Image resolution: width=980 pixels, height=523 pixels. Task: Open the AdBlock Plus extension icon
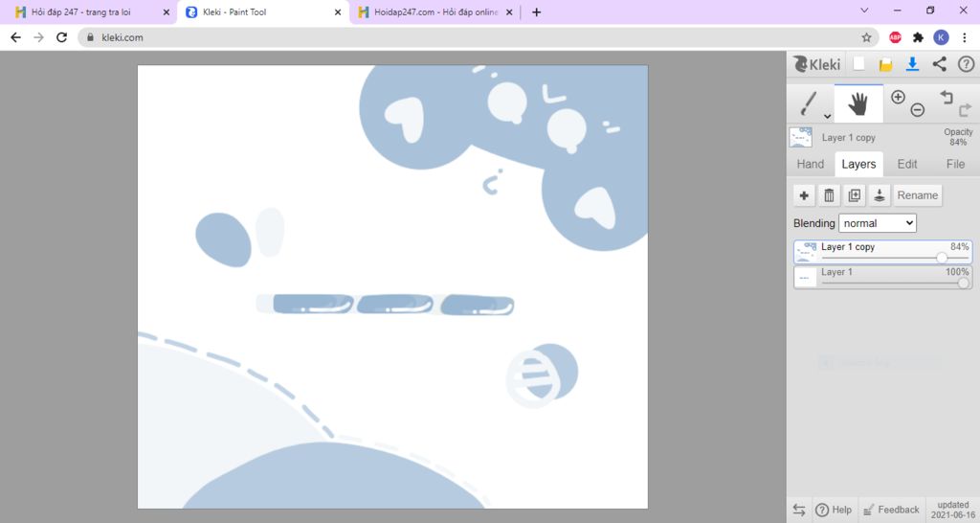(x=895, y=37)
